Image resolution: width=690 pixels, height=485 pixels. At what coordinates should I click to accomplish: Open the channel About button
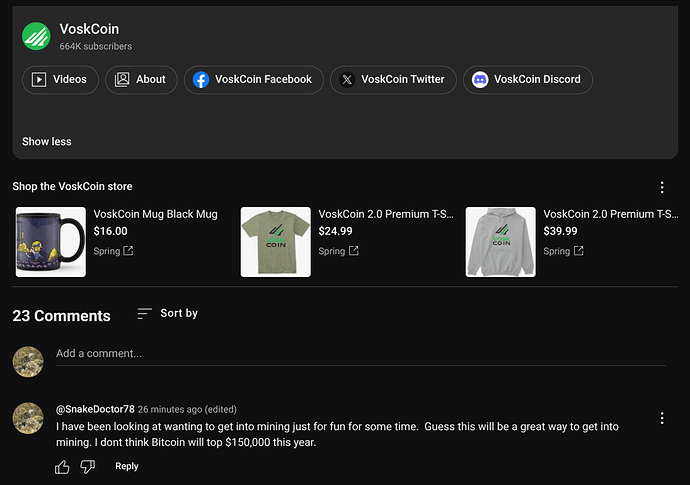141,80
